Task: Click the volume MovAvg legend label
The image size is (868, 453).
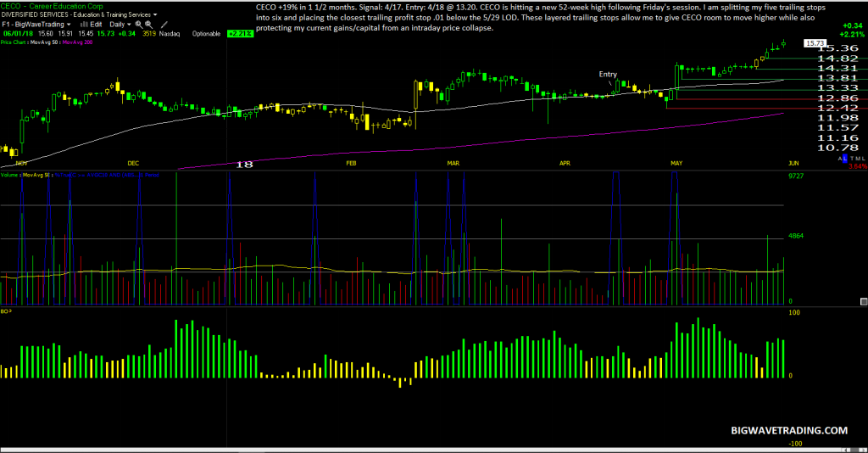Action: pyautogui.click(x=36, y=175)
